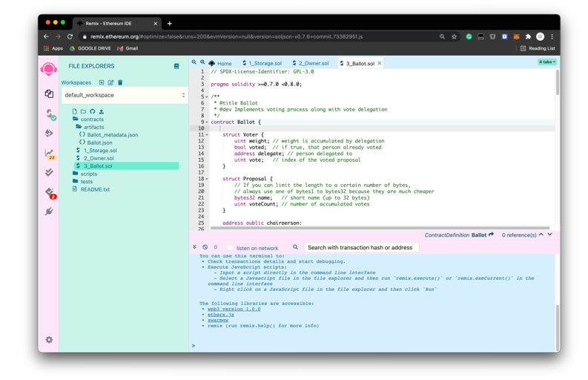Clear the terminal console icon
Image resolution: width=588 pixels, height=380 pixels.
205,247
